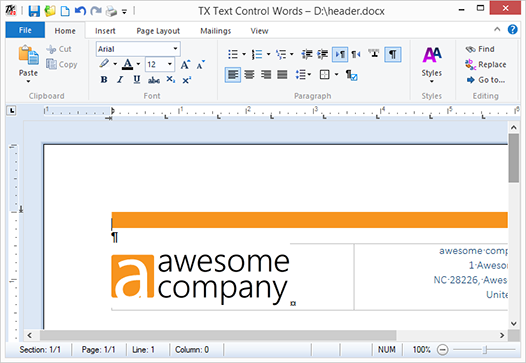The height and width of the screenshot is (363, 526).
Task: Align paragraph left
Action: click(233, 74)
